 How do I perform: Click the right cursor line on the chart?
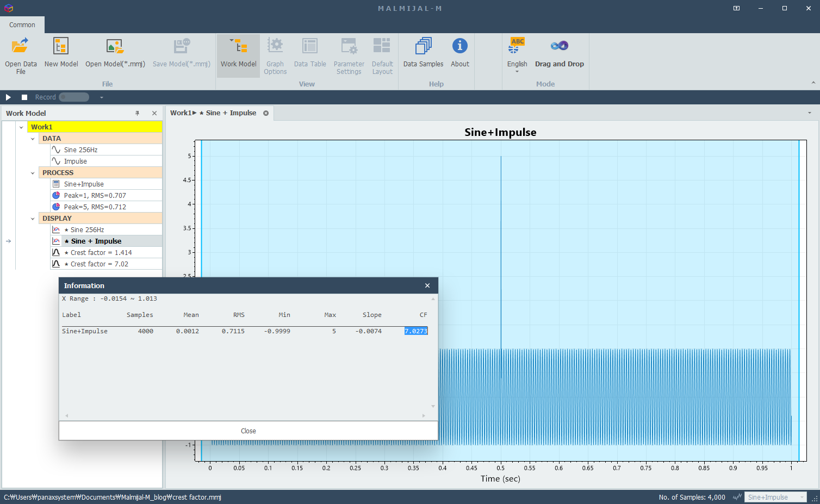[x=799, y=301]
